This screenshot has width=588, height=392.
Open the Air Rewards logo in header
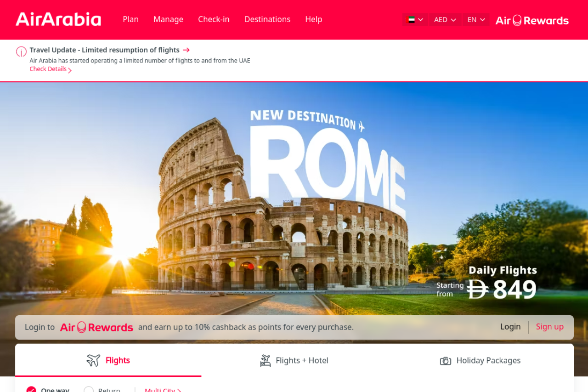point(532,20)
